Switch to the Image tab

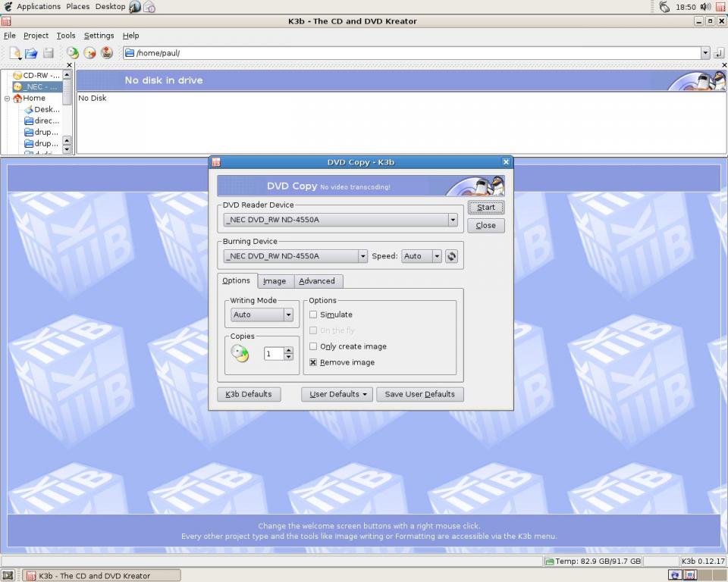click(x=275, y=281)
